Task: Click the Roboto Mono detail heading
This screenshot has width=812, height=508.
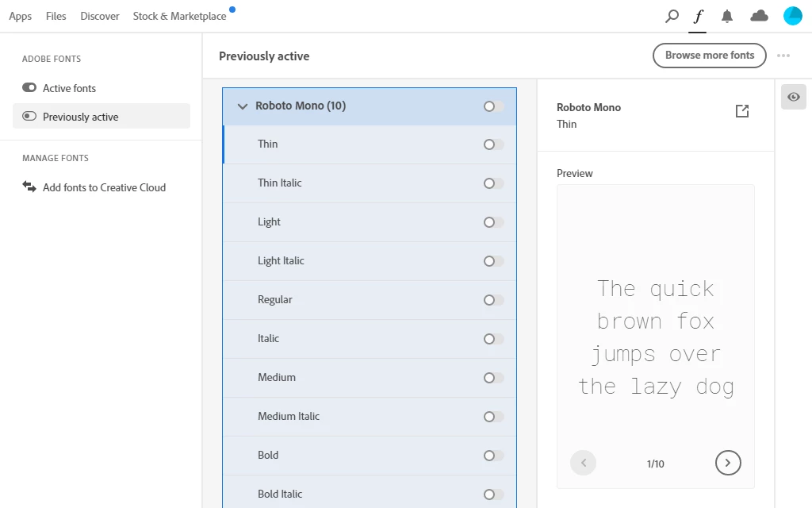Action: pyautogui.click(x=588, y=107)
